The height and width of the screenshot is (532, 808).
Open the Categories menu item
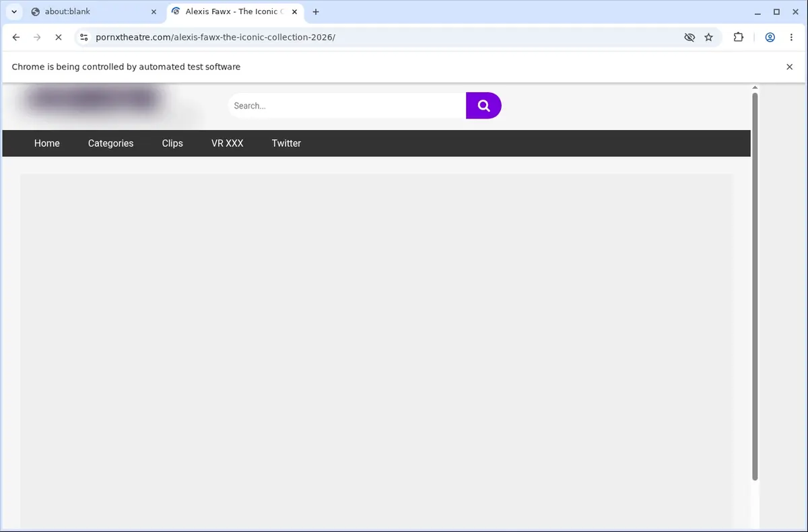click(111, 143)
